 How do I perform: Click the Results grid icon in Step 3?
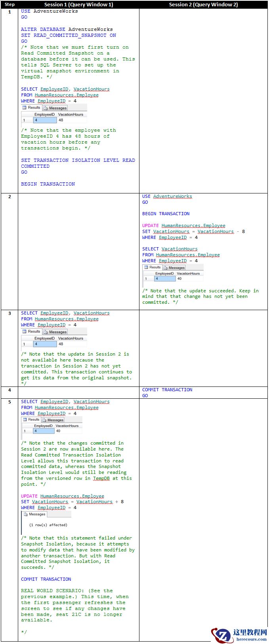[x=25, y=331]
